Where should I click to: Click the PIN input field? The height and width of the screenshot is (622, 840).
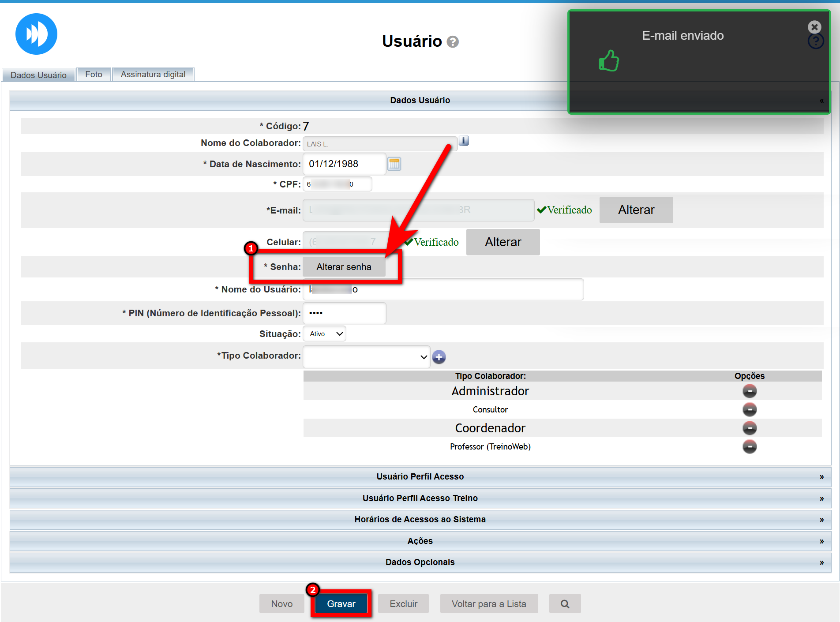coord(344,313)
